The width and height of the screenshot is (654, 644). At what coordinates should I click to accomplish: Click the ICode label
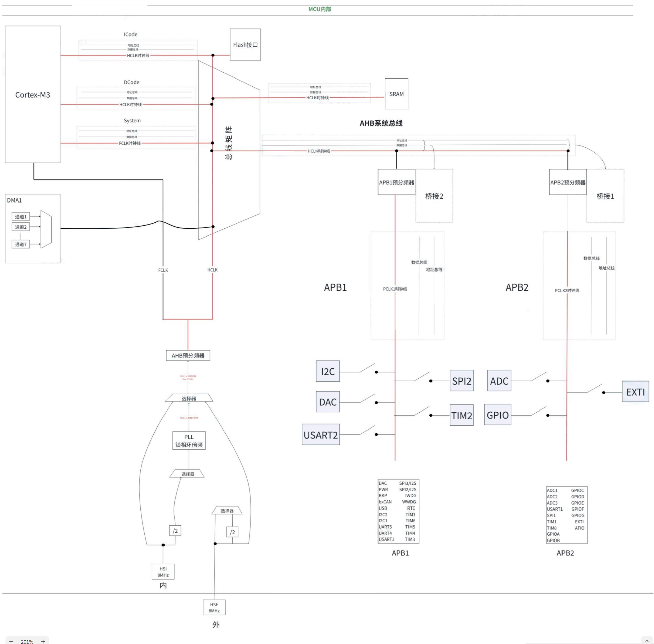coord(131,34)
